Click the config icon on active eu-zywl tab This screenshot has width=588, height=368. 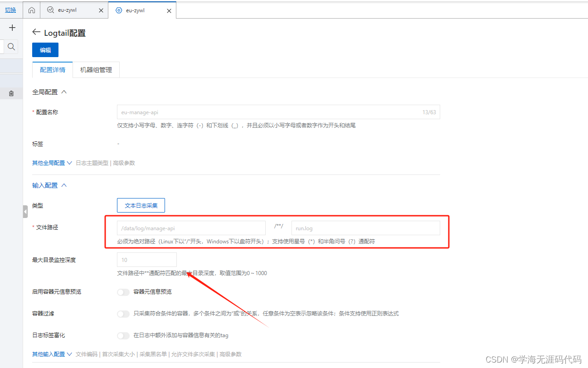[119, 10]
